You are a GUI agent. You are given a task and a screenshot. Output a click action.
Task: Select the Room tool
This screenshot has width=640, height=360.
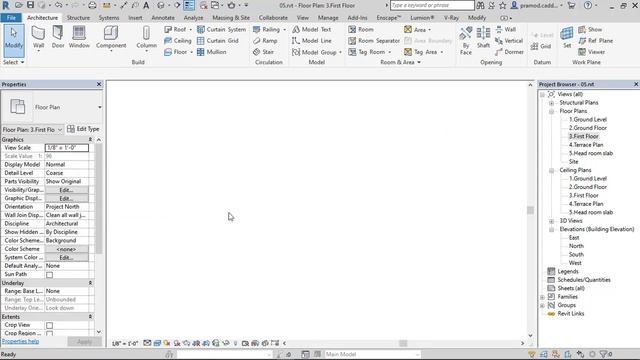pos(361,29)
